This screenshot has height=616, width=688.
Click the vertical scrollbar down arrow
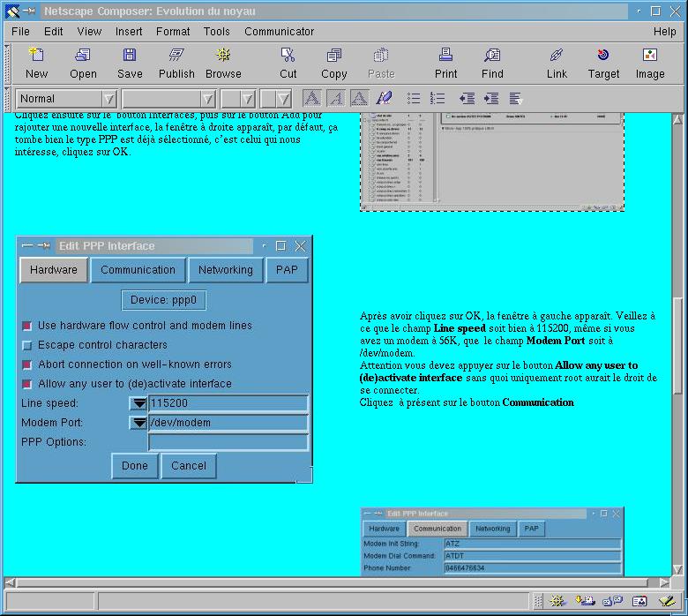click(x=677, y=569)
